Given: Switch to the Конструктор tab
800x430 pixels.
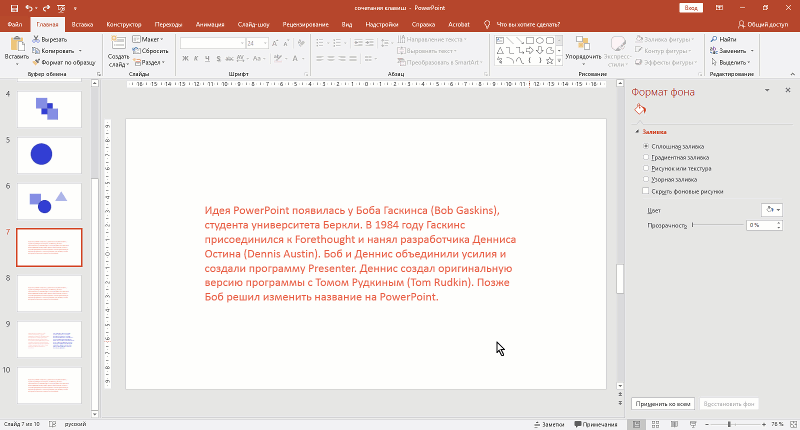Looking at the screenshot, I should click(x=124, y=24).
